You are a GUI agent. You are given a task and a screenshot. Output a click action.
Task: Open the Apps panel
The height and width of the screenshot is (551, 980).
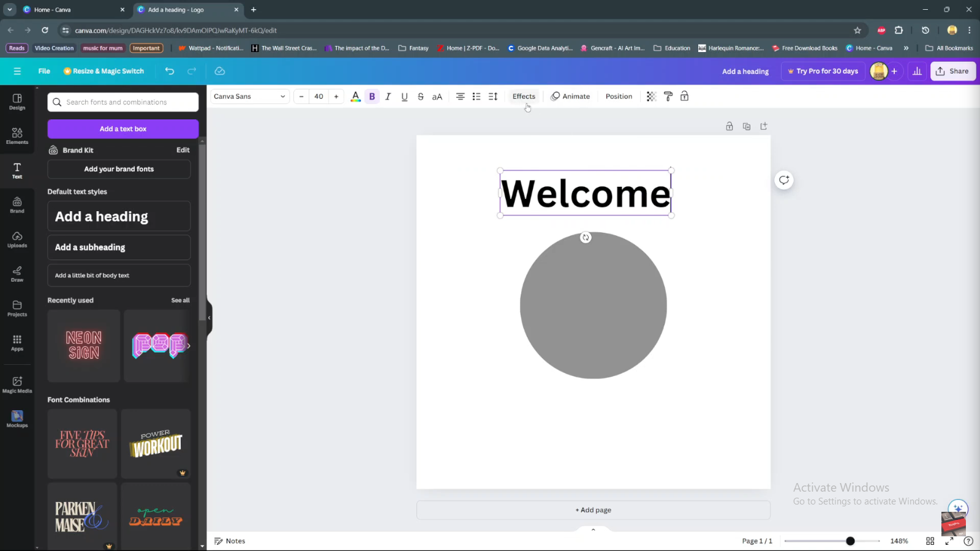pos(17,343)
